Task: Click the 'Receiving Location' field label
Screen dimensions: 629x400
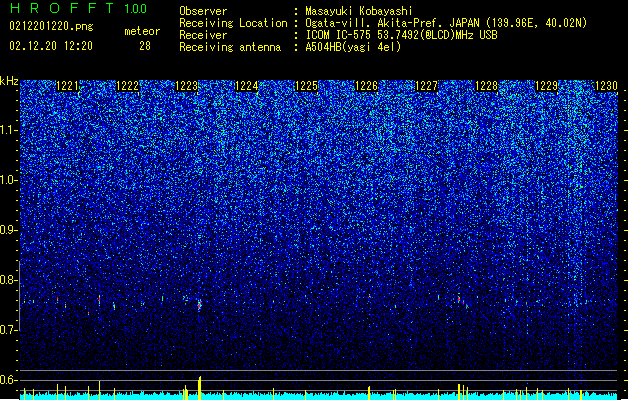Action: click(x=233, y=23)
